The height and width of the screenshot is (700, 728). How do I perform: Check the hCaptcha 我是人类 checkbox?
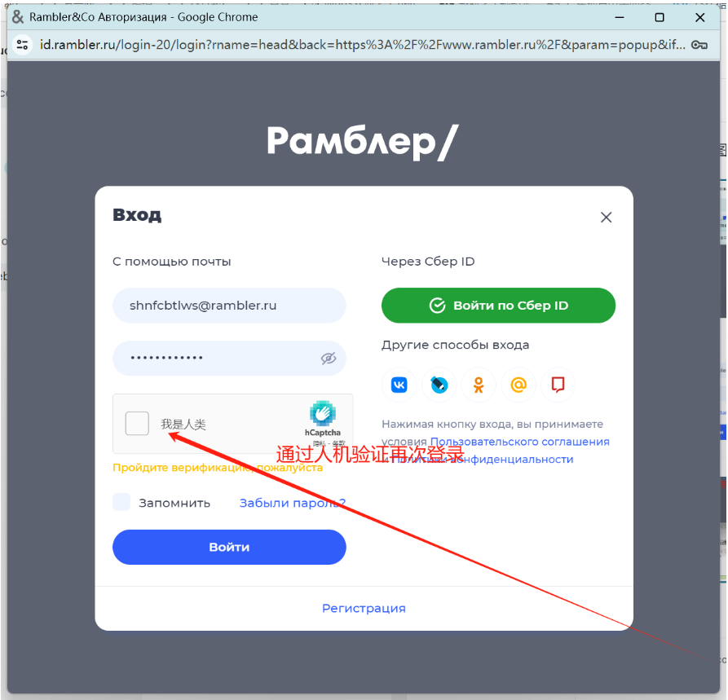137,424
